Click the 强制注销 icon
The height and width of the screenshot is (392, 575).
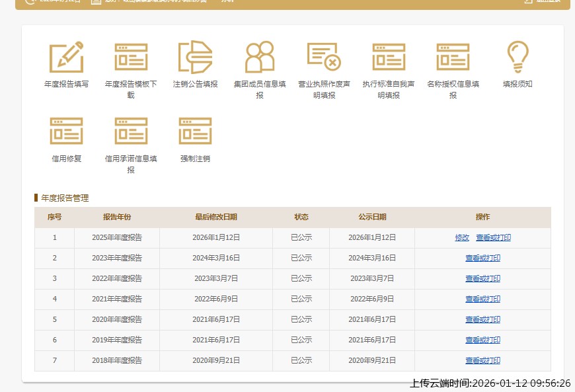point(195,132)
